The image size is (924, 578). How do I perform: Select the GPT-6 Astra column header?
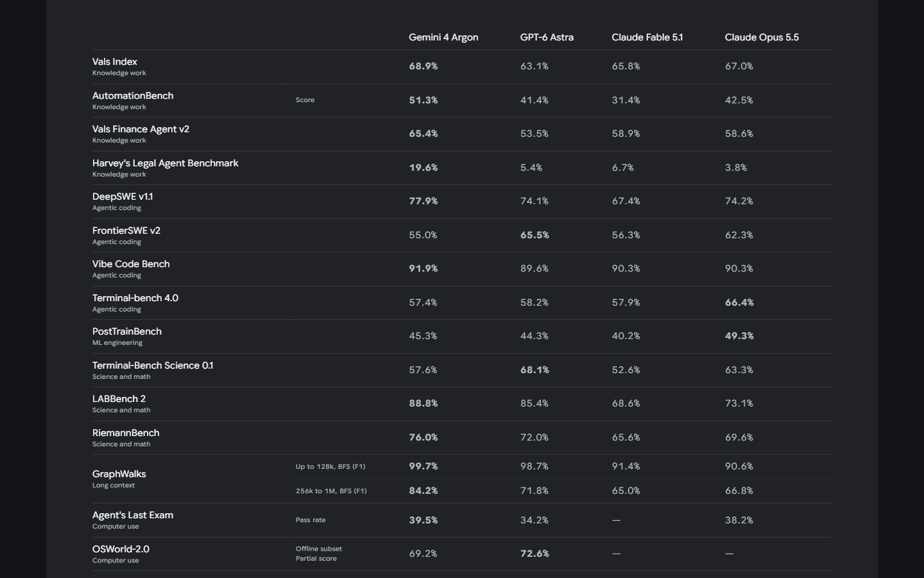(547, 37)
